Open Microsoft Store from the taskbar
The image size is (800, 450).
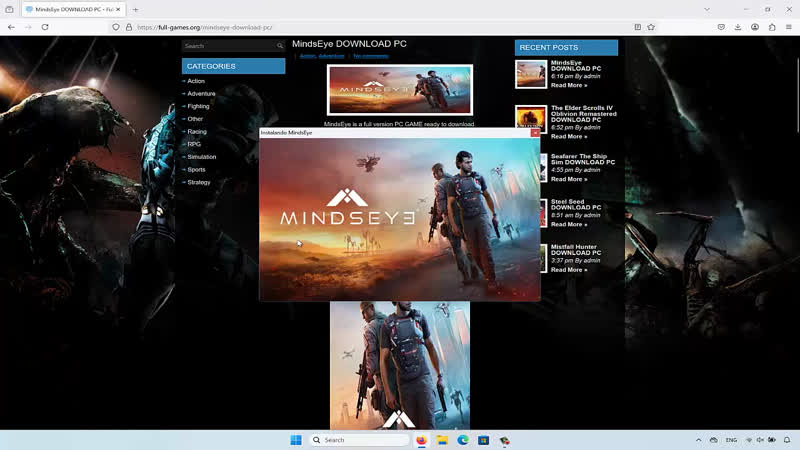[x=483, y=440]
